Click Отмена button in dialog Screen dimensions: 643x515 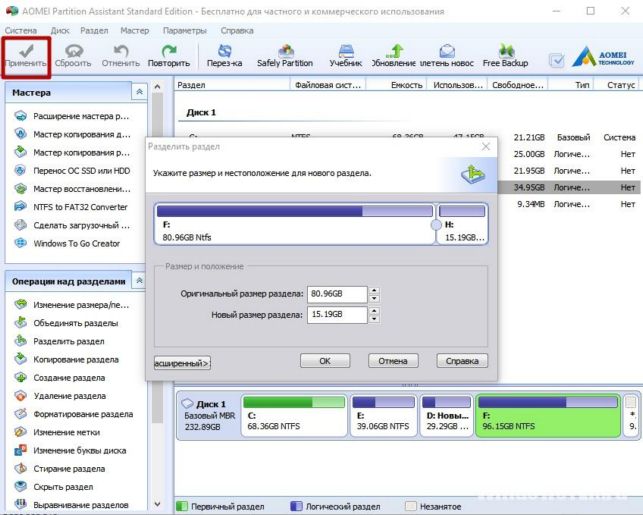393,361
